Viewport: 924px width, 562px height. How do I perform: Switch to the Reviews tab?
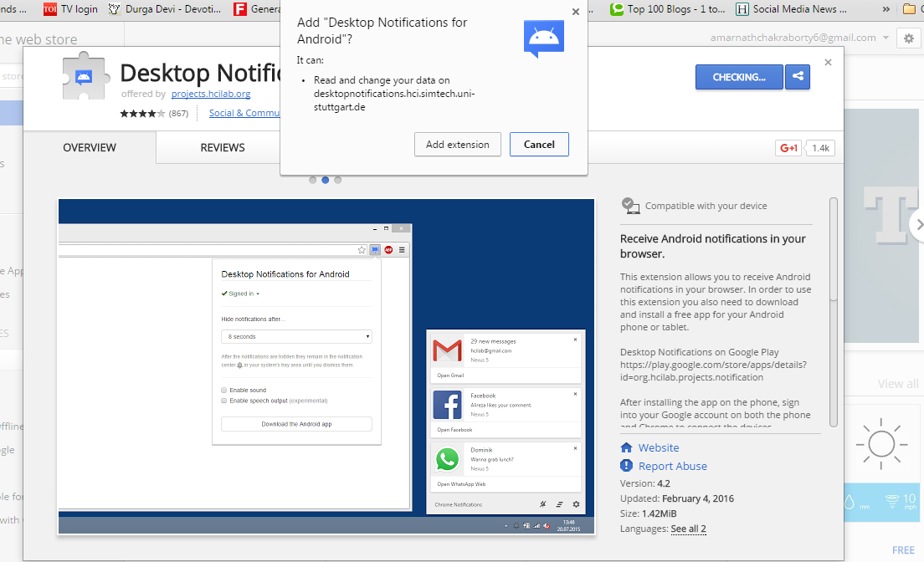[x=222, y=147]
